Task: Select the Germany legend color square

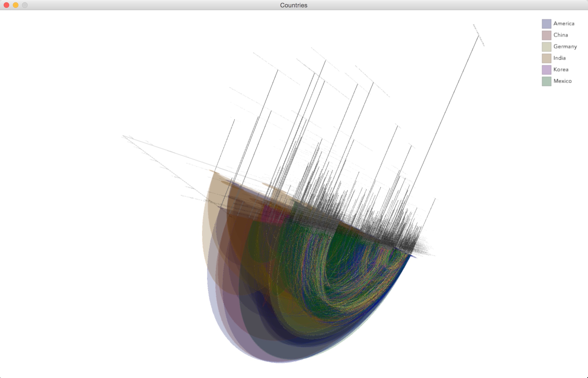Action: [546, 47]
